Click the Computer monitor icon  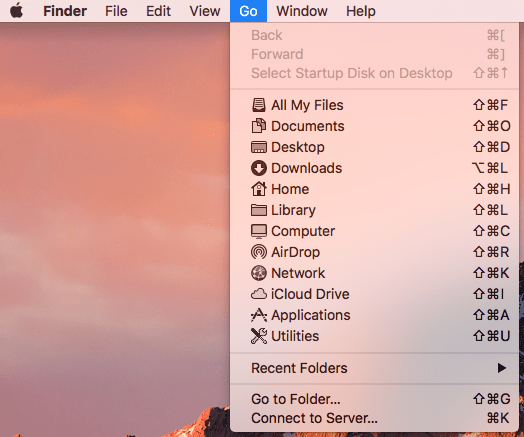[259, 231]
